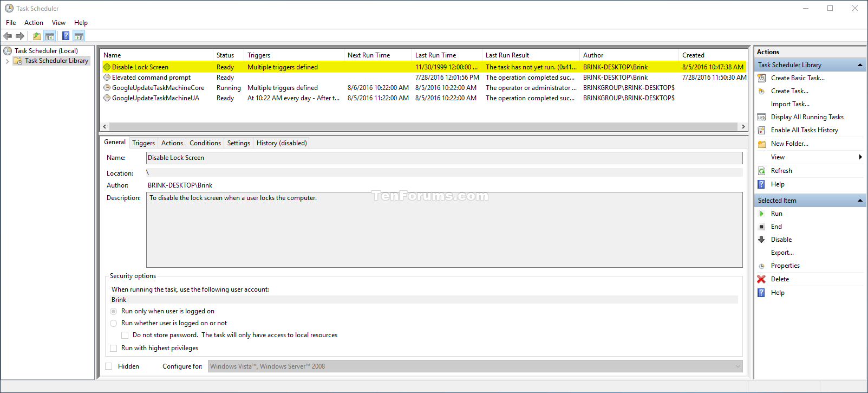Click the task list horizontal scrollbar track
Image resolution: width=868 pixels, height=393 pixels.
423,126
